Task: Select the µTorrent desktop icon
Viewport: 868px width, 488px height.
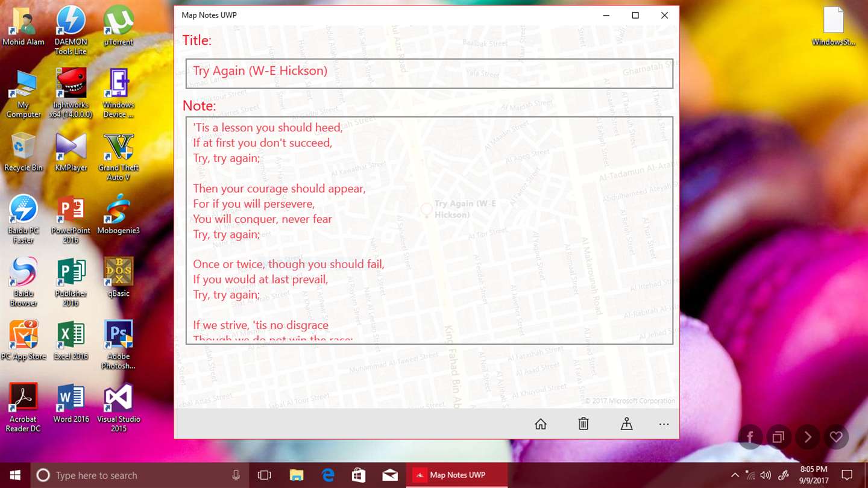Action: [119, 27]
